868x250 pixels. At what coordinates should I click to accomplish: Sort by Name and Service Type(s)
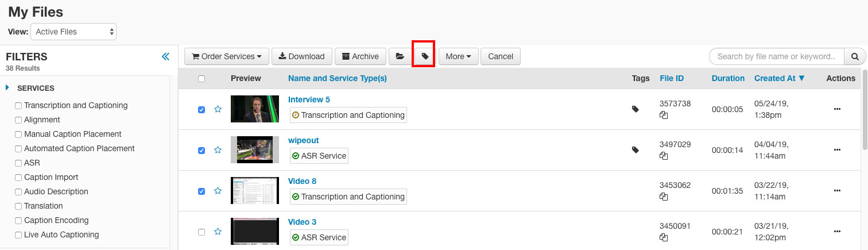(337, 78)
